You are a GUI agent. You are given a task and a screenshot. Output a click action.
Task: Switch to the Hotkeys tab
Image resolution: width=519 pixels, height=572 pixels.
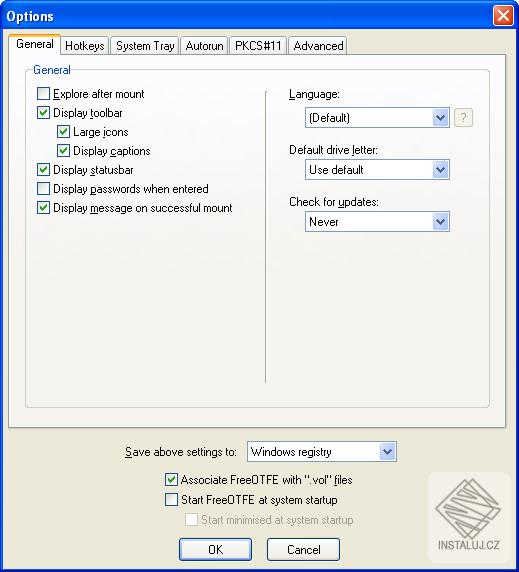click(85, 46)
